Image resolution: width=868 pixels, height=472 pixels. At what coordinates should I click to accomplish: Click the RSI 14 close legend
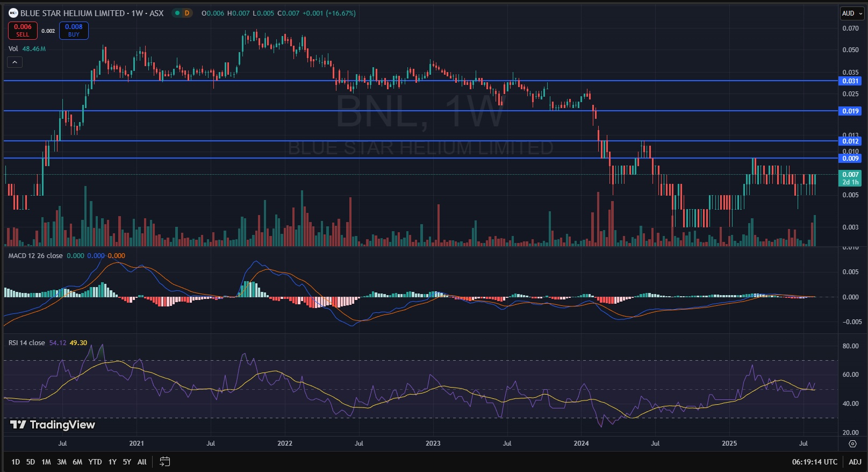[27, 343]
